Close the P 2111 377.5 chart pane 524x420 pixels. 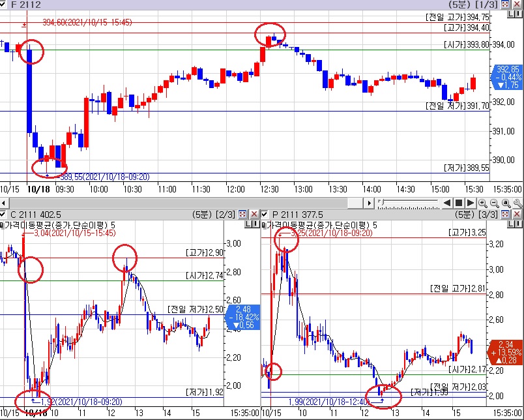517,214
